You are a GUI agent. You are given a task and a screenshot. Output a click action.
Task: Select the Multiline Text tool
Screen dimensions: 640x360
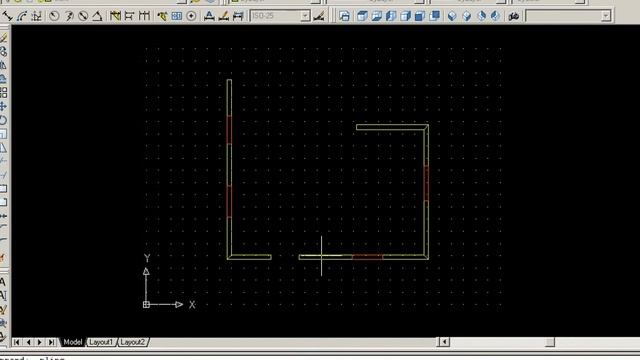(3, 282)
